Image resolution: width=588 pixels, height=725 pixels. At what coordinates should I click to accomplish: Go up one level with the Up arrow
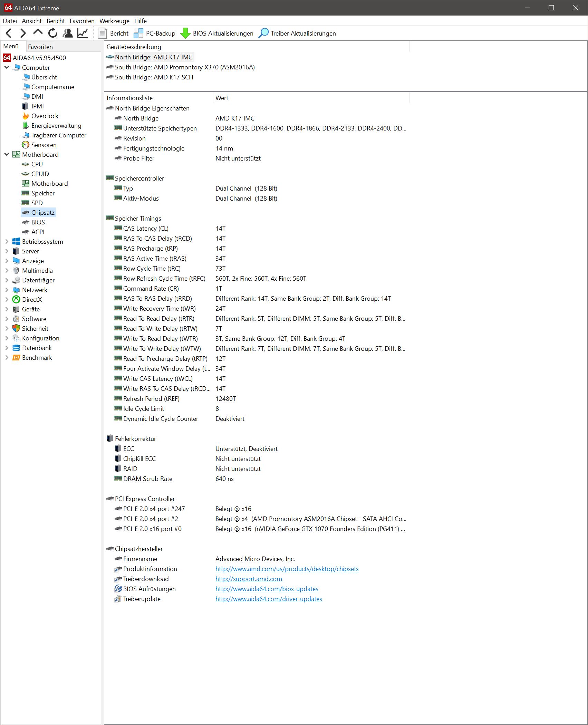(38, 33)
